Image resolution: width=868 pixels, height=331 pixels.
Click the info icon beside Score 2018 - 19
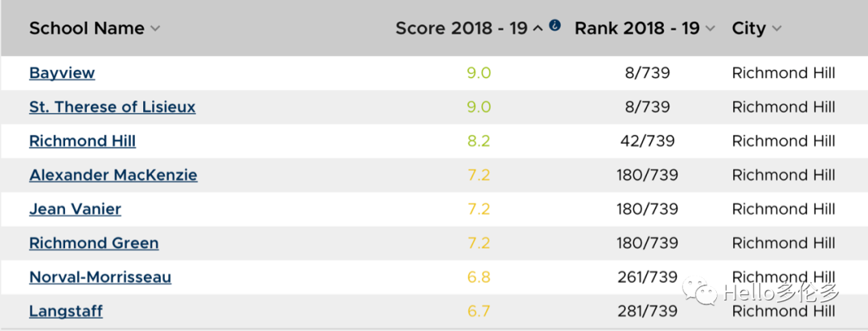click(x=555, y=26)
